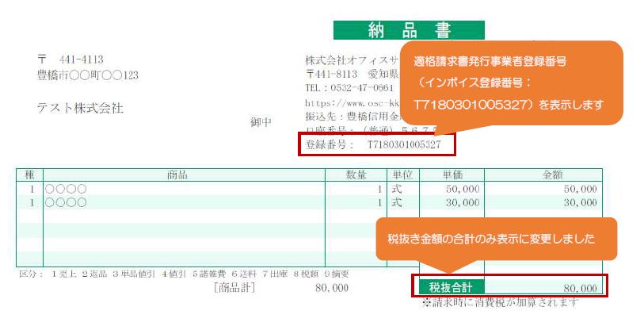
Task: Click the green 税抜合計 label
Action: coord(450,287)
